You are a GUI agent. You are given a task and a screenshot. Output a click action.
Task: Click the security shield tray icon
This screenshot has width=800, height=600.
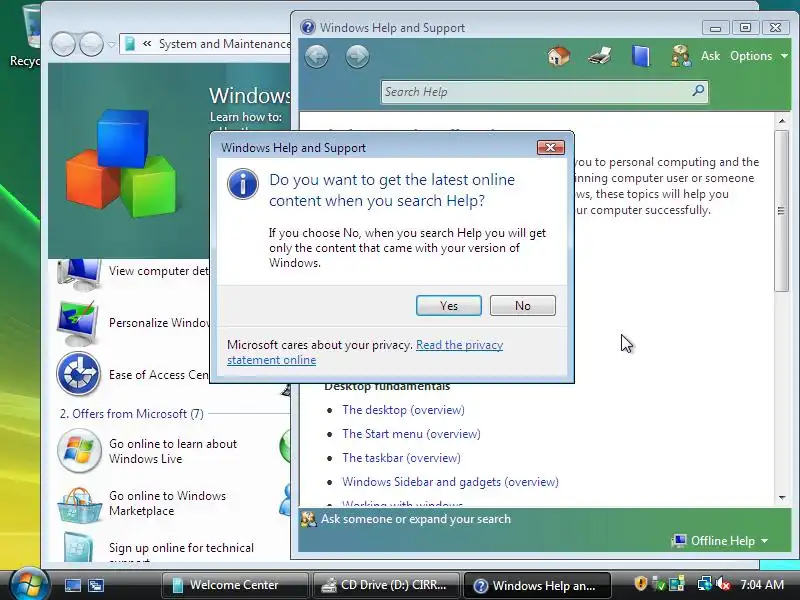click(641, 584)
